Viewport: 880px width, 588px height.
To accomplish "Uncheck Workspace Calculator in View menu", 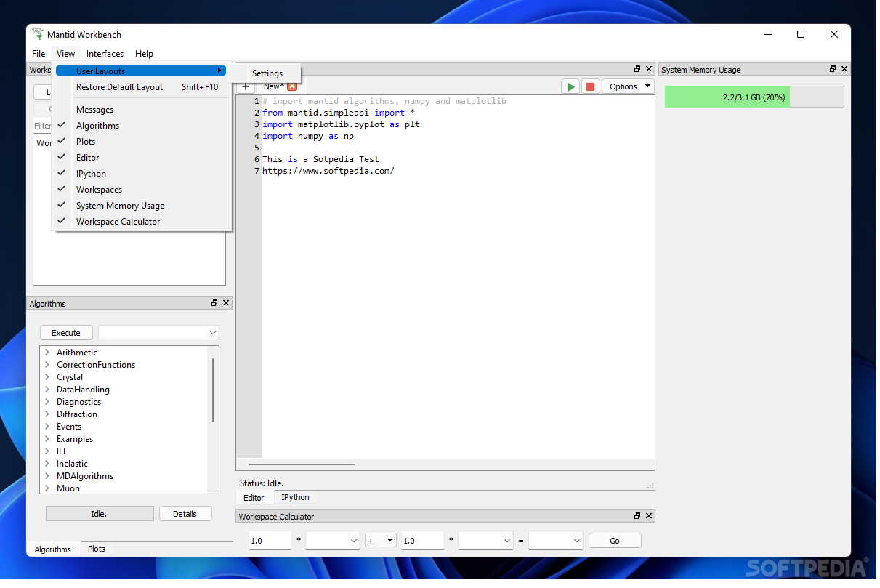I will coord(142,222).
